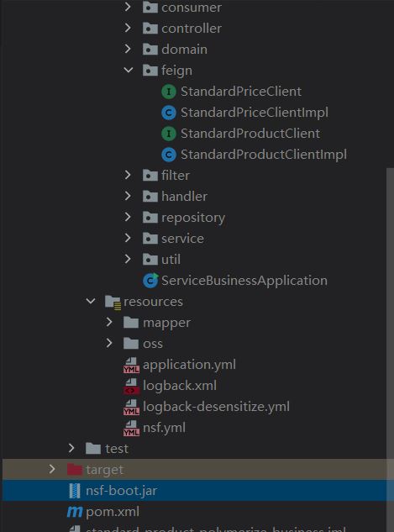Click the StandardProductClientImpl class icon
This screenshot has width=394, height=532.
[169, 155]
